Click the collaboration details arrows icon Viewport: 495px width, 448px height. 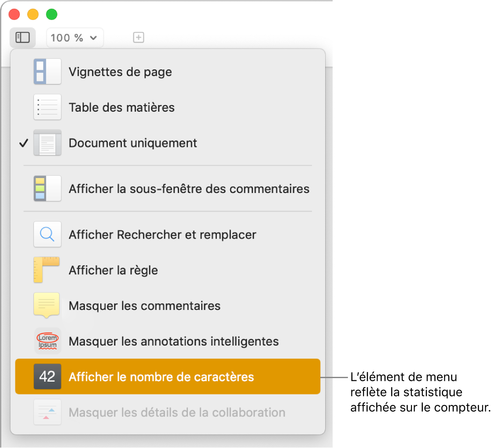tap(48, 412)
